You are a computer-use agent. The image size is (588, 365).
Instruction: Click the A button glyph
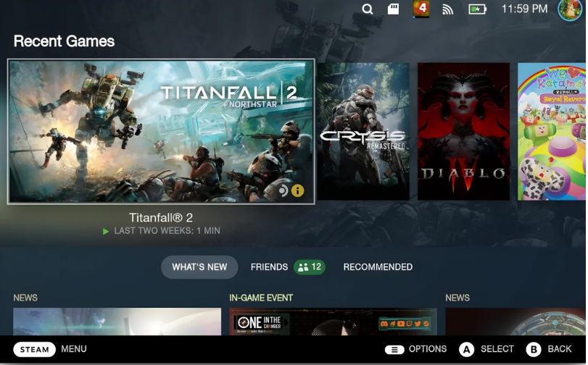466,350
